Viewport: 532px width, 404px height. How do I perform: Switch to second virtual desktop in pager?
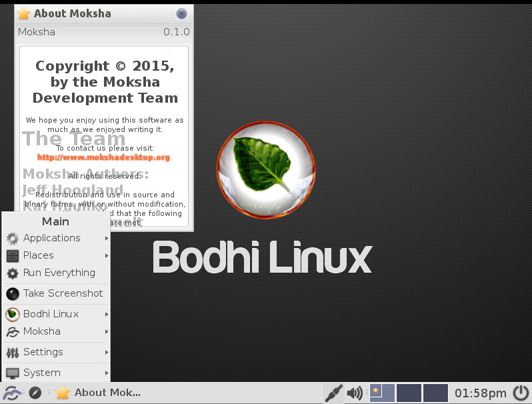click(x=409, y=393)
